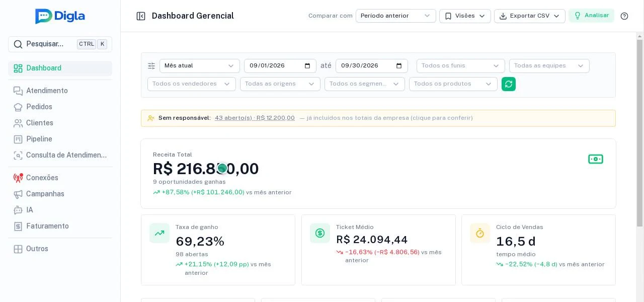Click the Ciclo de Vendas stopwatch icon
Viewport: 644px width, 302px height.
click(x=480, y=233)
